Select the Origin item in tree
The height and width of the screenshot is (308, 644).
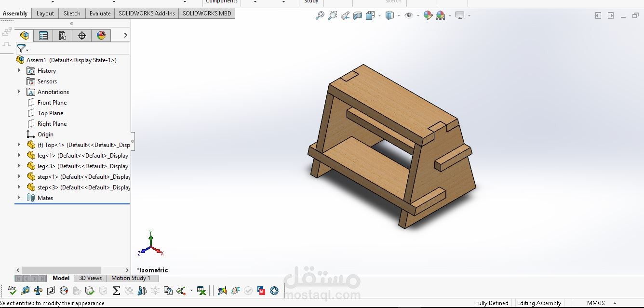point(40,134)
